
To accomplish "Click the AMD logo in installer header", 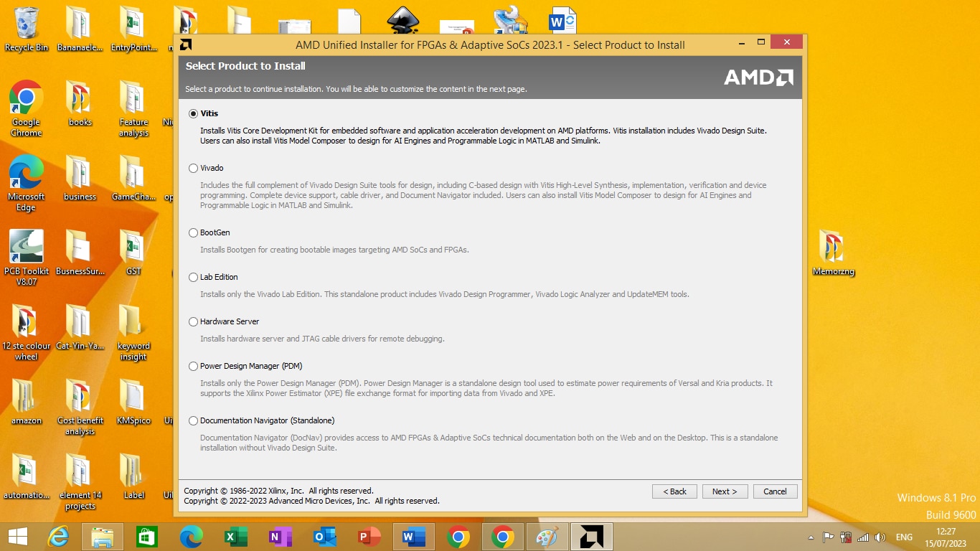I will pyautogui.click(x=758, y=77).
